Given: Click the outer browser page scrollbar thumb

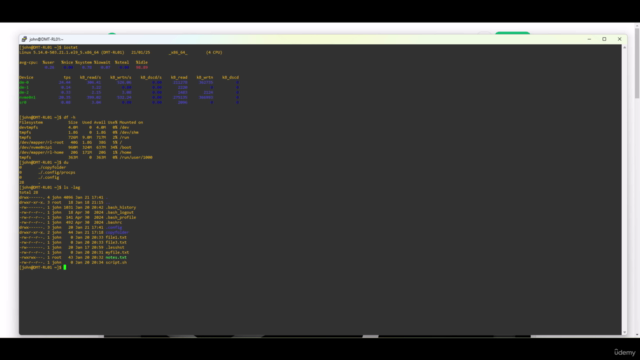Looking at the screenshot, I should coord(637,63).
